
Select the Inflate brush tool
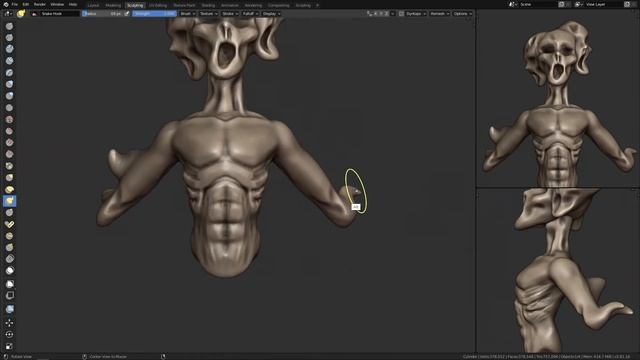pyautogui.click(x=9, y=84)
